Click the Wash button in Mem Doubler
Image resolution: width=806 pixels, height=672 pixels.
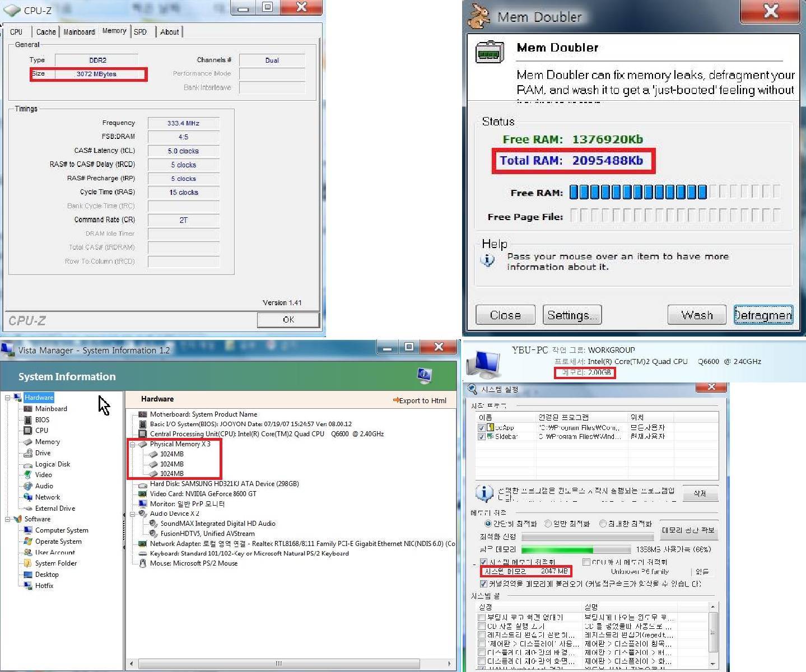pos(697,315)
